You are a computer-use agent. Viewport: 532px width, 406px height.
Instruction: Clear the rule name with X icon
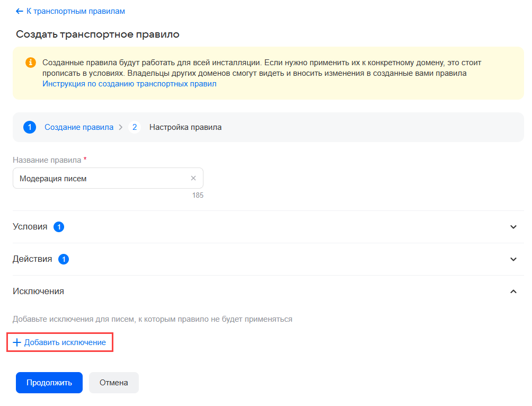193,179
